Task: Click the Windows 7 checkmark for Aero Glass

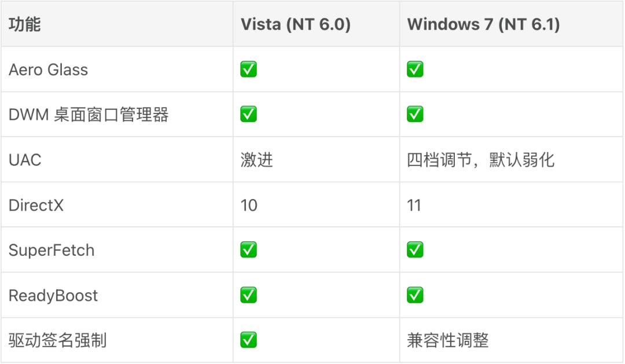Action: click(x=415, y=69)
